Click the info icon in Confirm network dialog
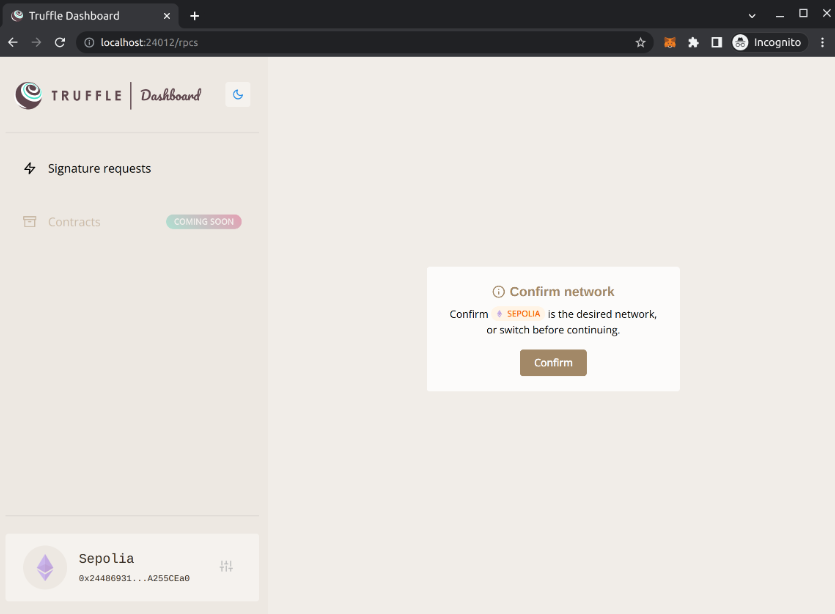The width and height of the screenshot is (835, 614). (x=498, y=291)
